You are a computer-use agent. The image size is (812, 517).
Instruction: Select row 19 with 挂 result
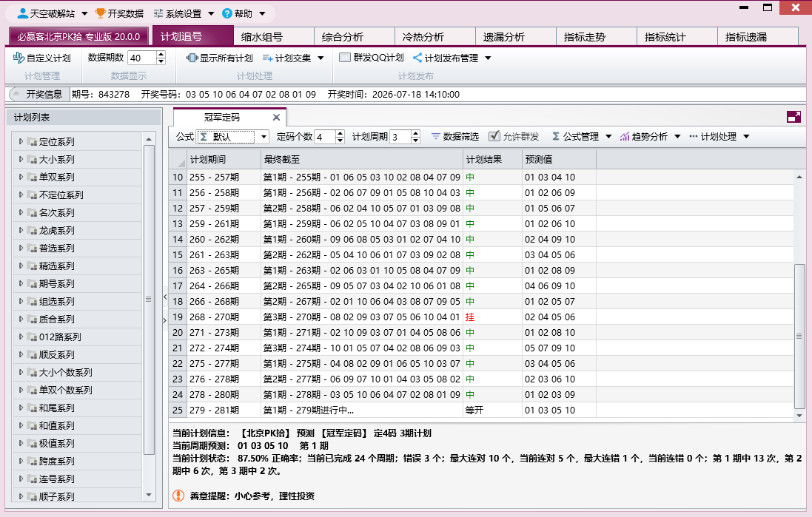click(x=481, y=317)
